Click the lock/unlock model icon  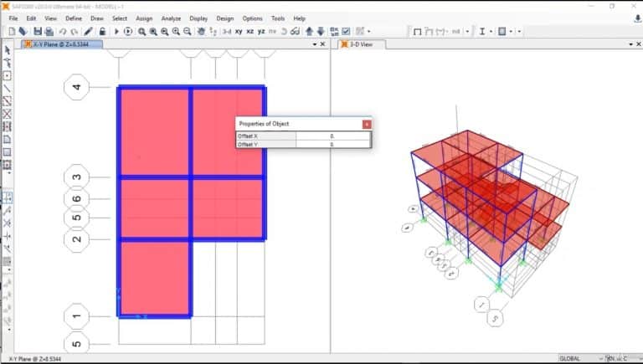[102, 31]
